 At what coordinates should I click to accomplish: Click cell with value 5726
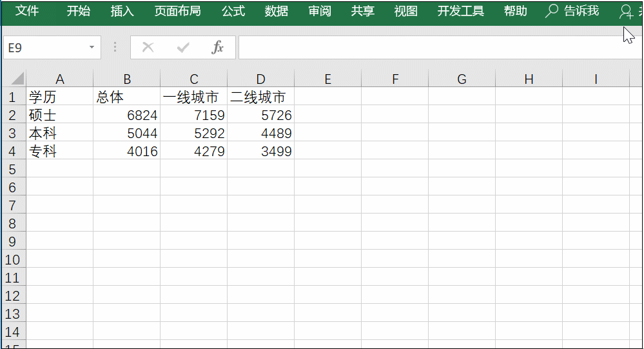tap(261, 115)
